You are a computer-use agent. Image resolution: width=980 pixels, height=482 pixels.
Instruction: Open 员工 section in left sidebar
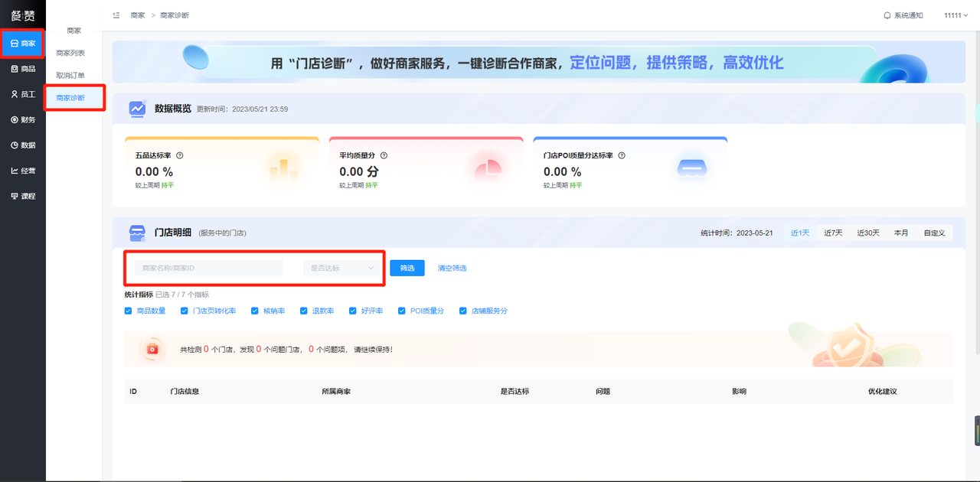pyautogui.click(x=23, y=94)
